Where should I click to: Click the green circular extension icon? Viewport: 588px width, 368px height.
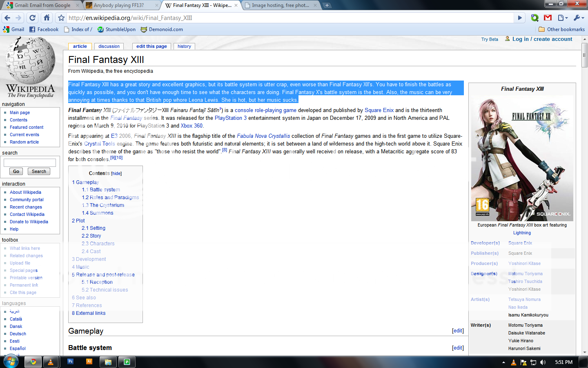pos(535,18)
